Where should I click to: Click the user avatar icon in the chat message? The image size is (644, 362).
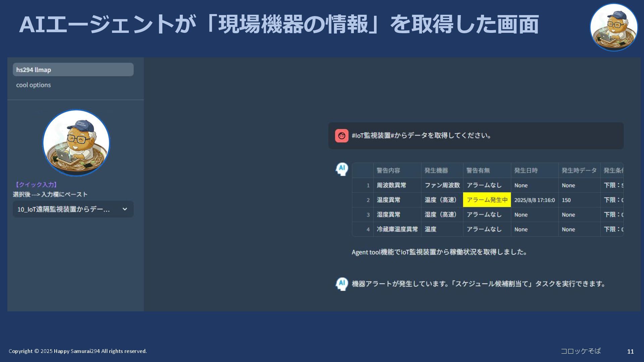341,136
